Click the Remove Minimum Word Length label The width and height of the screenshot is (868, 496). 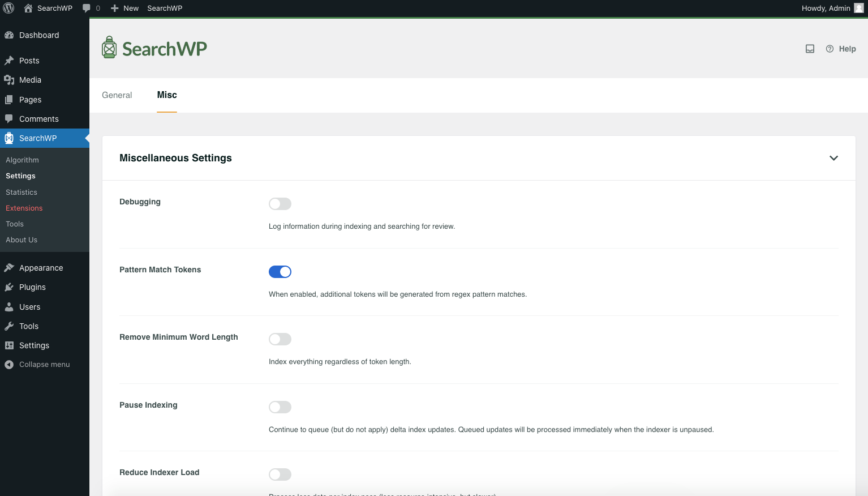[x=179, y=337]
